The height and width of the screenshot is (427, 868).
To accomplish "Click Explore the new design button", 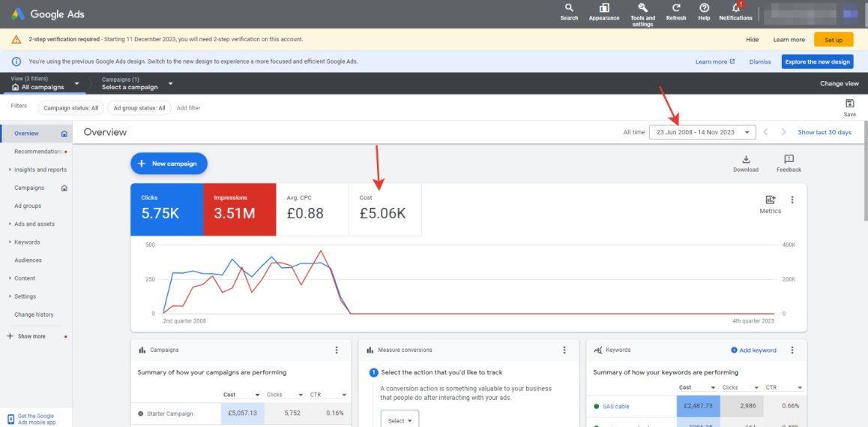I will (817, 62).
